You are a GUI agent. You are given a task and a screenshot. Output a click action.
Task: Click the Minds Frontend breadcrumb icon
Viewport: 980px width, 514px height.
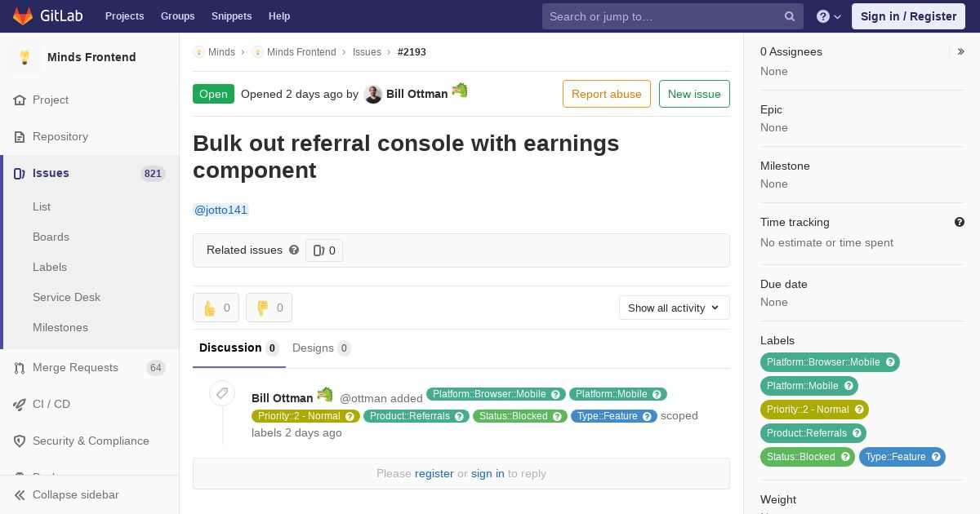pyautogui.click(x=257, y=52)
